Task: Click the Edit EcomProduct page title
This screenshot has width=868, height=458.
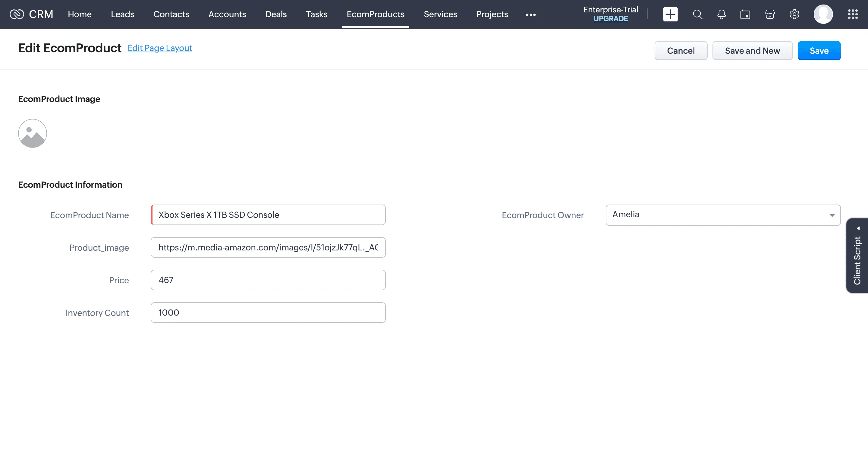Action: click(x=70, y=48)
